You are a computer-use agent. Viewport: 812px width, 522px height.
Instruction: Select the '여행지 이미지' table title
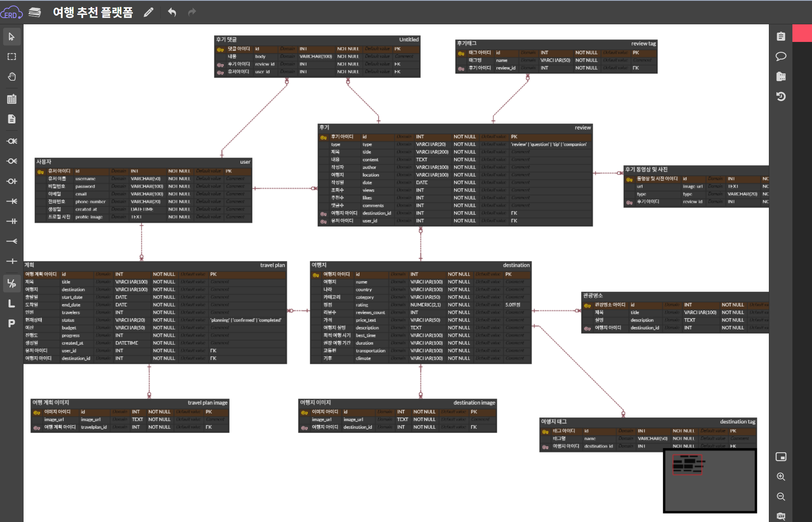316,403
